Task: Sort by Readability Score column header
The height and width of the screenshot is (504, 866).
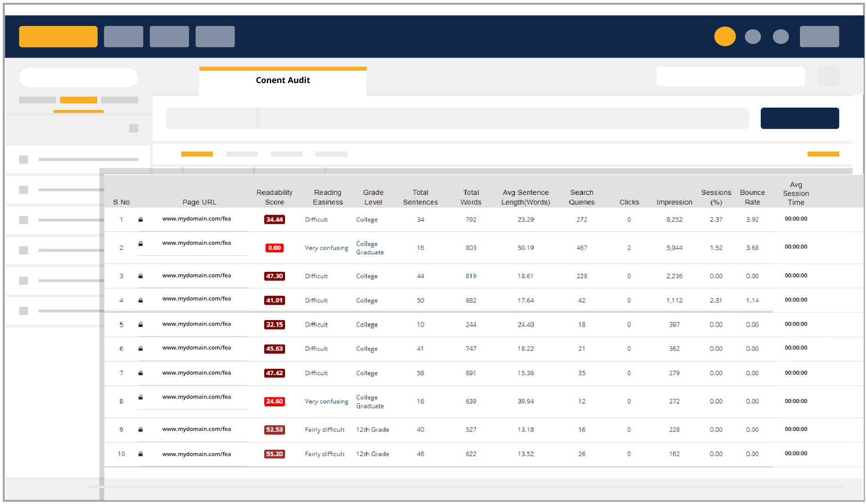Action: coord(274,197)
